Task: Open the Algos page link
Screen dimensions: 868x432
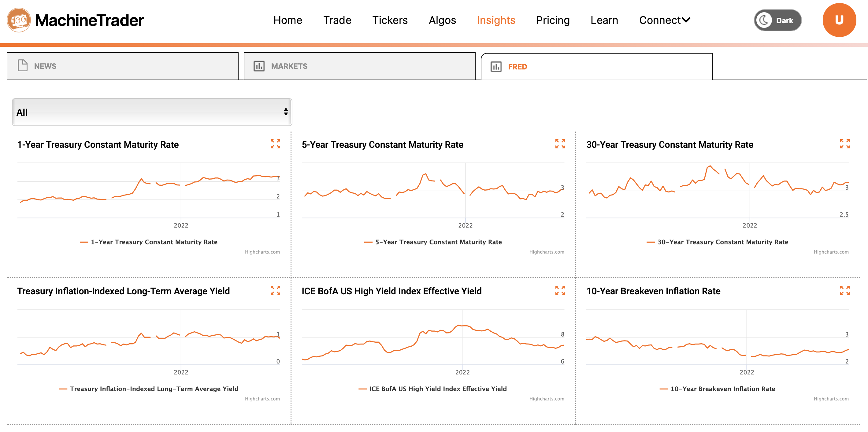Action: pyautogui.click(x=442, y=20)
